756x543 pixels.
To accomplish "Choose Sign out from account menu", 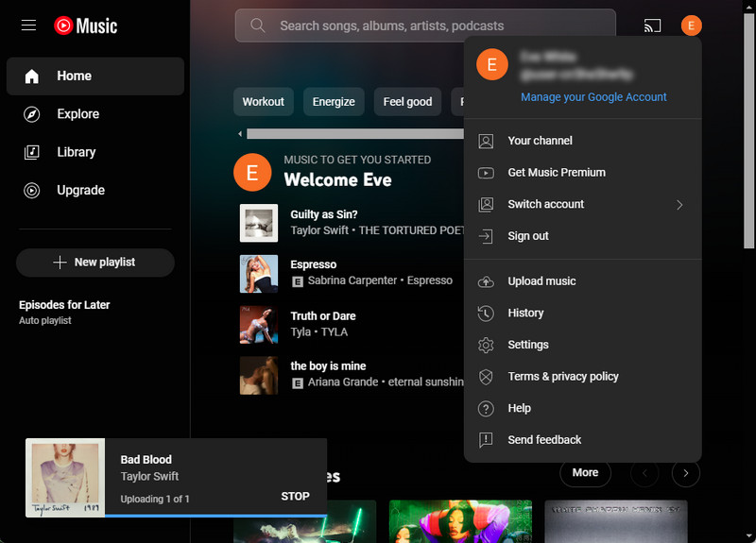I will point(582,236).
